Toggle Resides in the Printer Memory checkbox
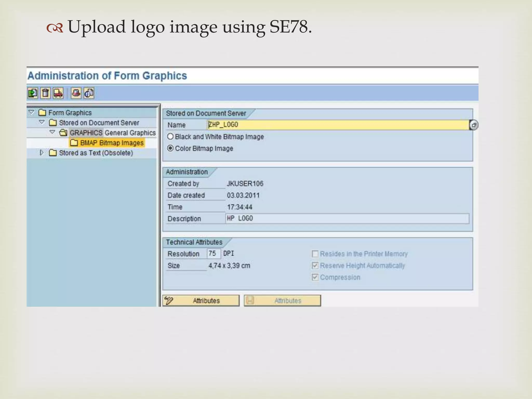This screenshot has width=532, height=399. point(315,254)
